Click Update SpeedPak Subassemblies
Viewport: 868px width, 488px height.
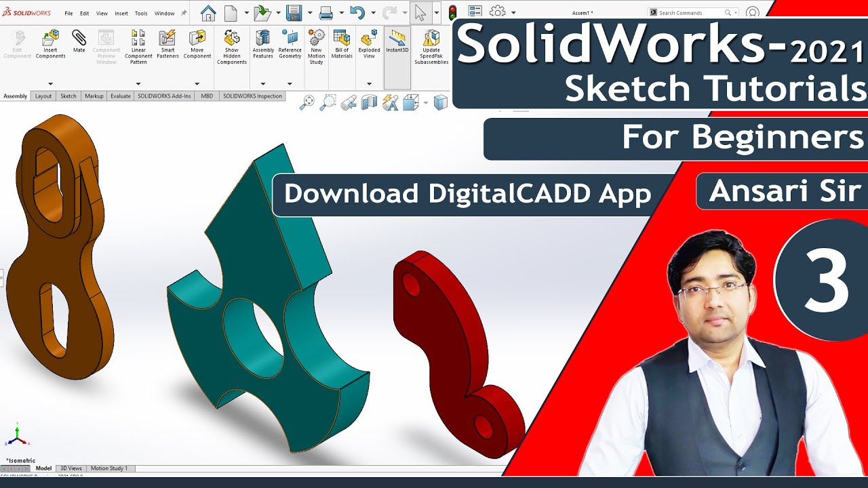point(431,47)
